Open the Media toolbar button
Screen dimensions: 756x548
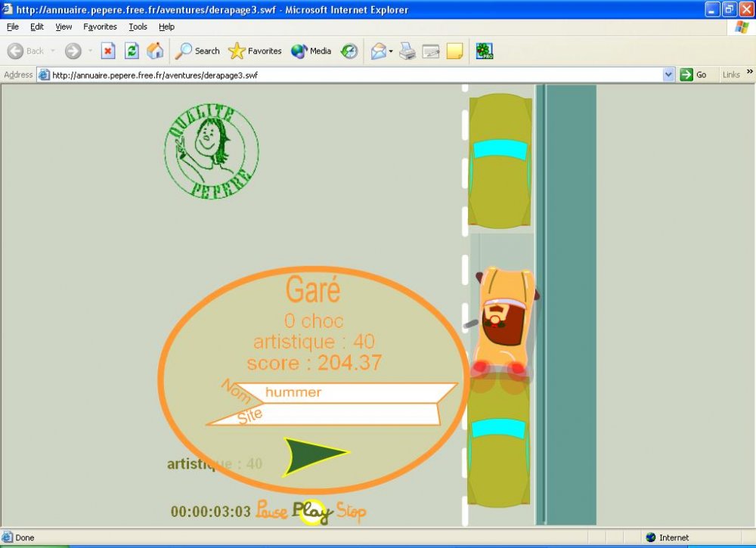tap(311, 51)
